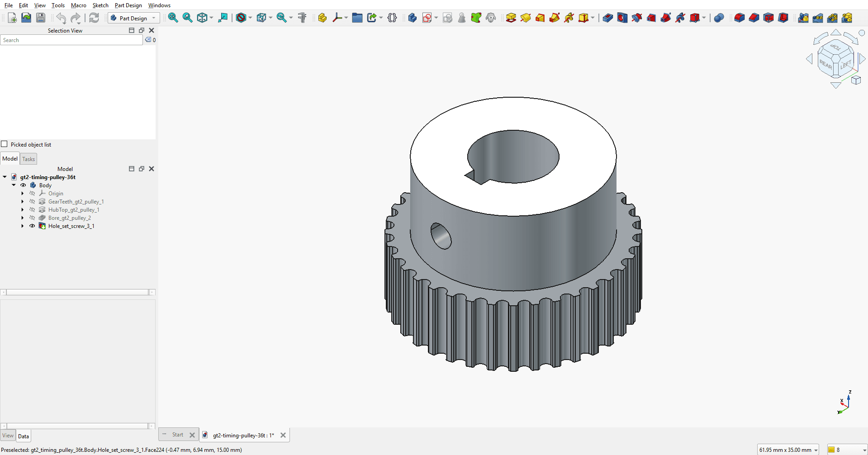
Task: Click the Create Body icon
Action: click(x=412, y=18)
